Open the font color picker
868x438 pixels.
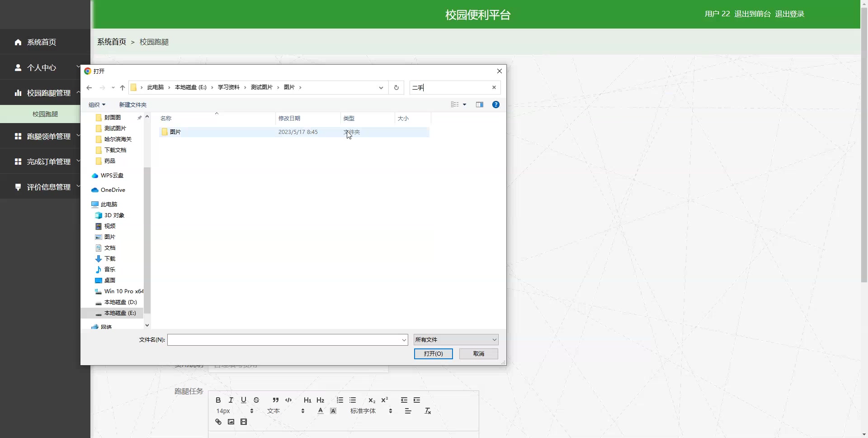pyautogui.click(x=321, y=411)
